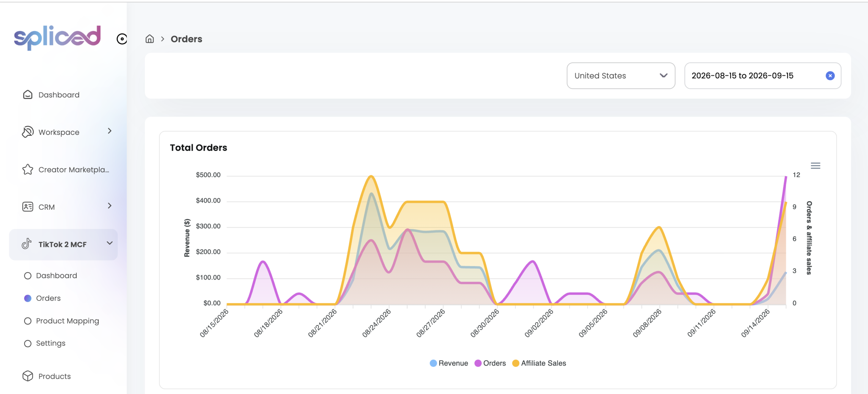Viewport: 868px width, 394px height.
Task: Open the Workspace menu item
Action: point(59,132)
